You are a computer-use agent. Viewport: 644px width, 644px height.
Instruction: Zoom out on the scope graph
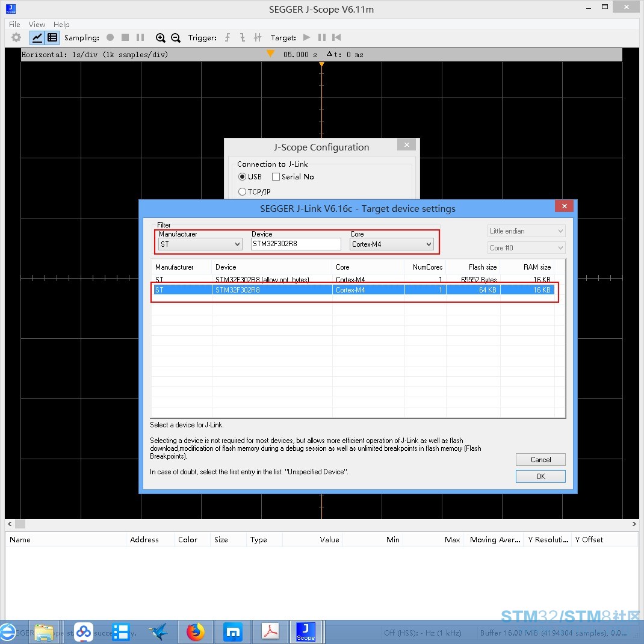[176, 38]
